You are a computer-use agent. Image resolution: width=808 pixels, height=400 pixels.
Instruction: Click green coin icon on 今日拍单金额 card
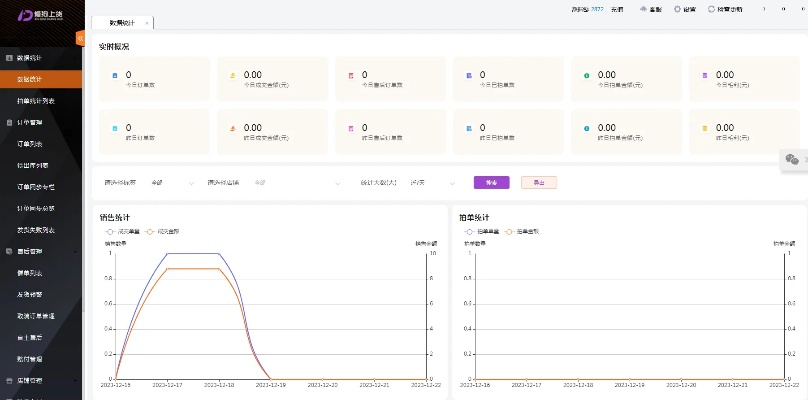pos(586,76)
